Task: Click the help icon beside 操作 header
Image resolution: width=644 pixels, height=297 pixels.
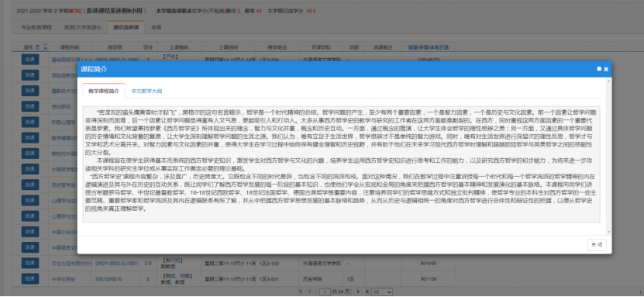Action: [38, 47]
